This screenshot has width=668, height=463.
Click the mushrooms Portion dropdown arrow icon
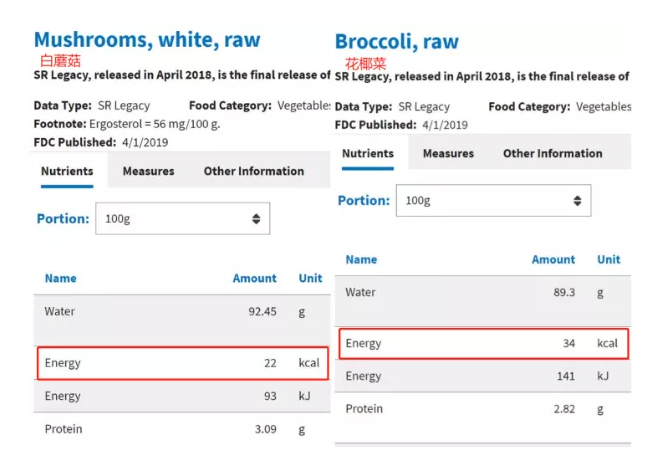256,219
